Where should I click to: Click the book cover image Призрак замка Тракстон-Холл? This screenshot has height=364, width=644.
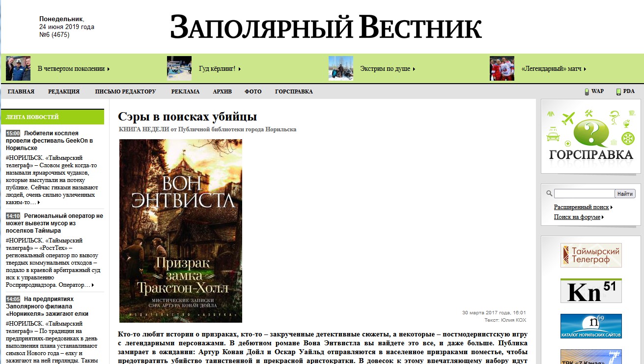(x=181, y=231)
